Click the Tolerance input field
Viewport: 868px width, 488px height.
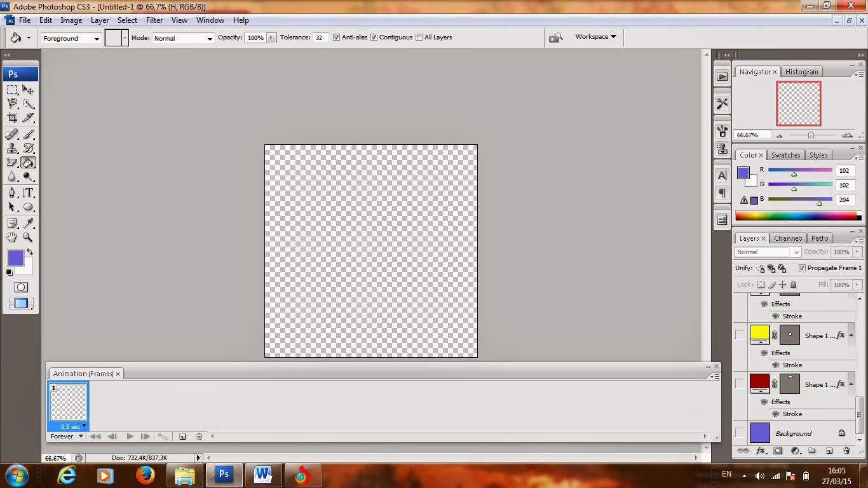(320, 37)
